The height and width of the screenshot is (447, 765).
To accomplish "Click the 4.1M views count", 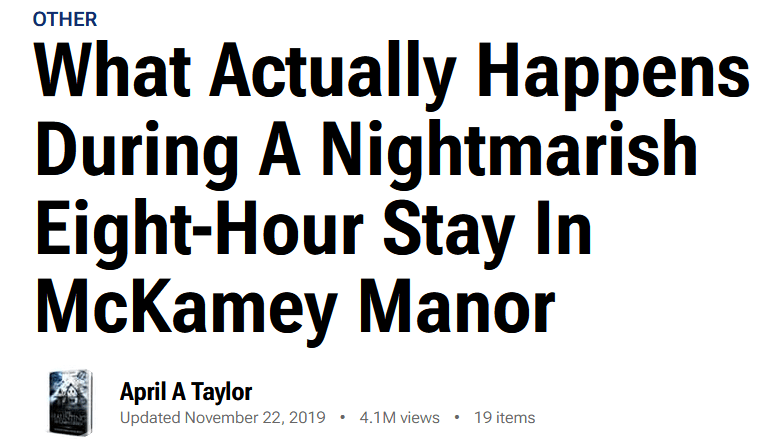I will [399, 417].
